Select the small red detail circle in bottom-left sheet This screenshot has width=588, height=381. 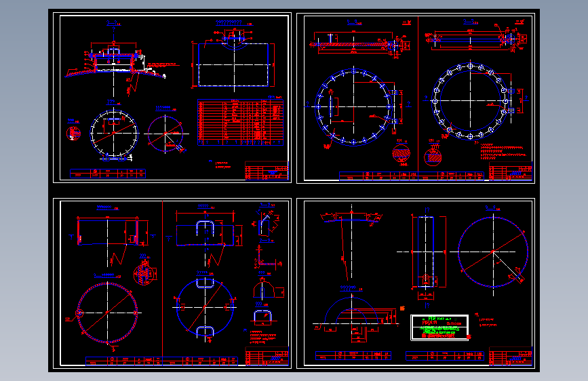tap(143, 274)
